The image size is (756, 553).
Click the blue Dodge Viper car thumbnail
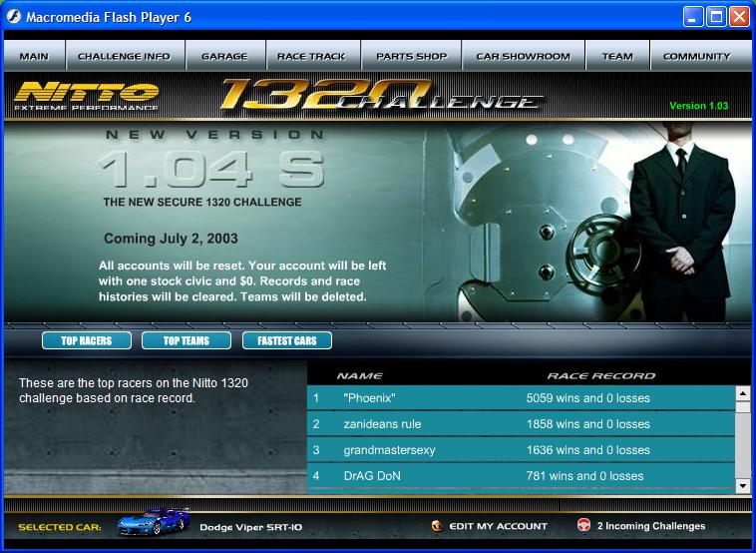pos(154,522)
